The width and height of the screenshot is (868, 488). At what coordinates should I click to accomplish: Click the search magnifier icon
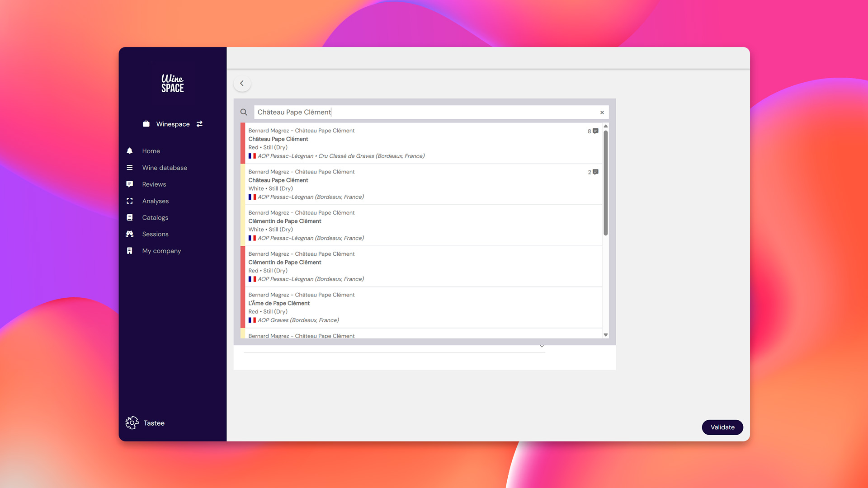[244, 112]
